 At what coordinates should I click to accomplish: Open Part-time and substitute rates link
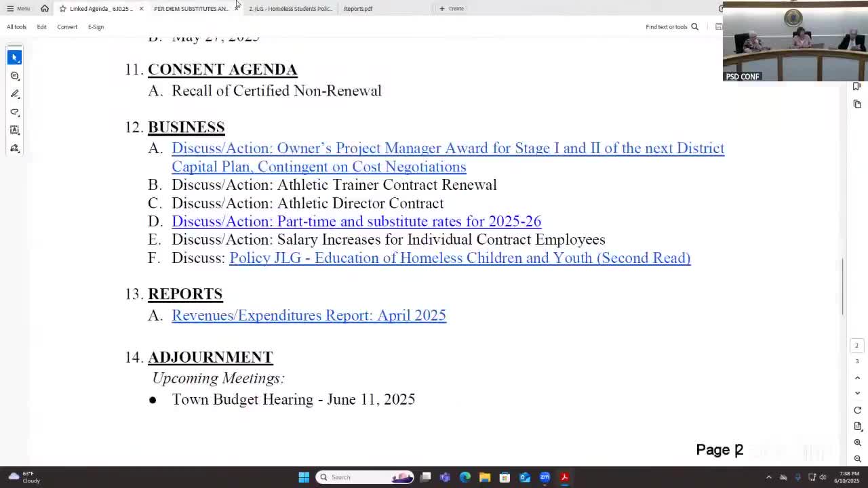click(x=356, y=222)
